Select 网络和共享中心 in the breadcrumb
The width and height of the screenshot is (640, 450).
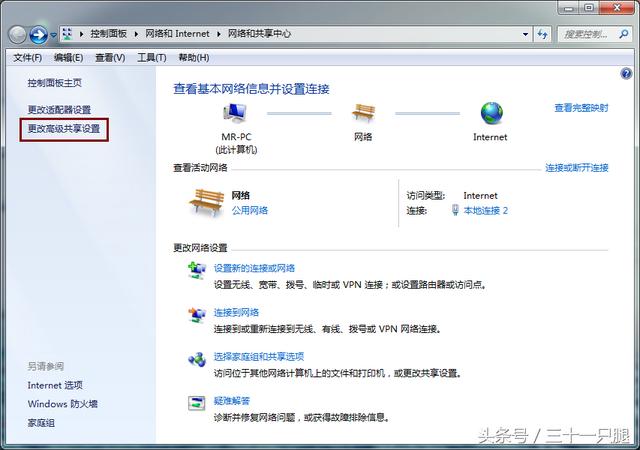tap(259, 34)
